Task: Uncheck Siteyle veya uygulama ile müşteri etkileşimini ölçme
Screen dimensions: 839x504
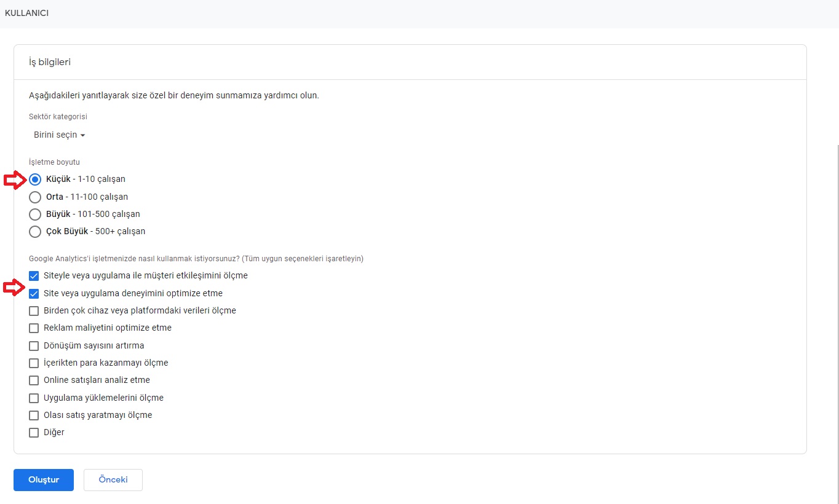Action: click(x=34, y=276)
